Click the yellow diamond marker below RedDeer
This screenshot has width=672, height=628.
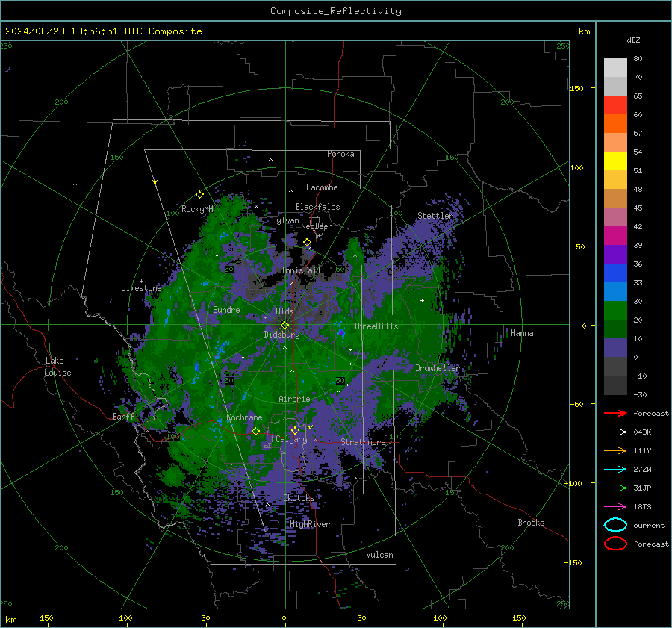click(307, 243)
